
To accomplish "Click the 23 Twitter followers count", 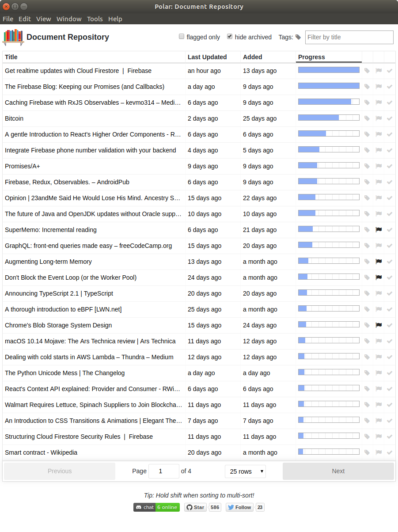I will tap(260, 507).
